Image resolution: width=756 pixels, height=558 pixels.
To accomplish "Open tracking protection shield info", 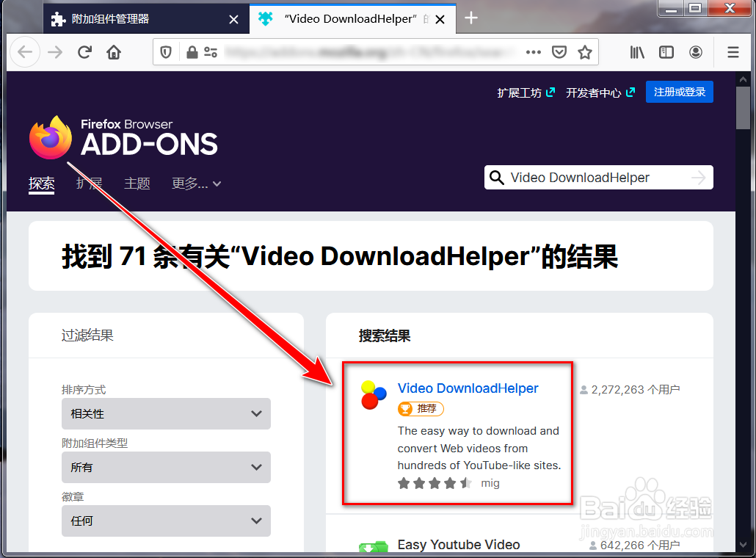I will (x=166, y=51).
